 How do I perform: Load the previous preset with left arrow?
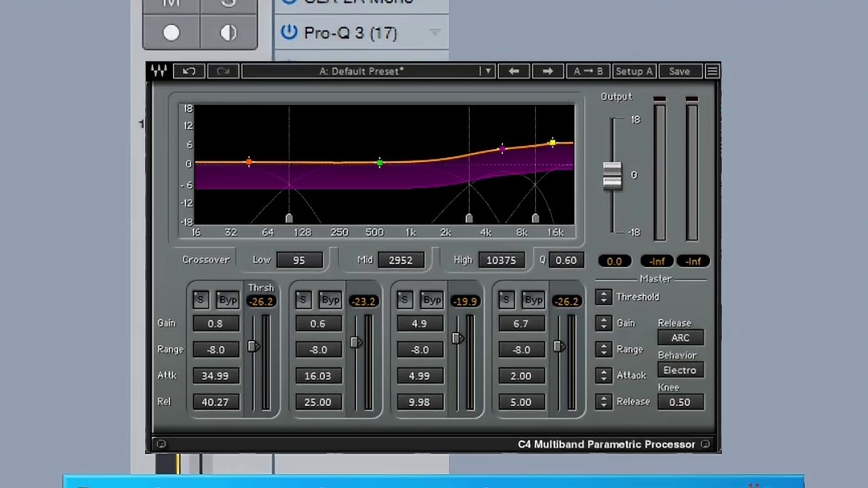tap(513, 71)
